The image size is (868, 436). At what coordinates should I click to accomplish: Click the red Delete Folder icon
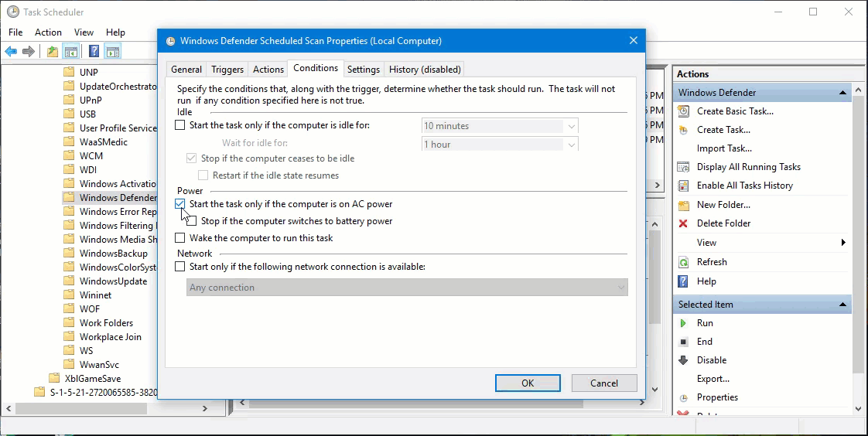pyautogui.click(x=684, y=223)
